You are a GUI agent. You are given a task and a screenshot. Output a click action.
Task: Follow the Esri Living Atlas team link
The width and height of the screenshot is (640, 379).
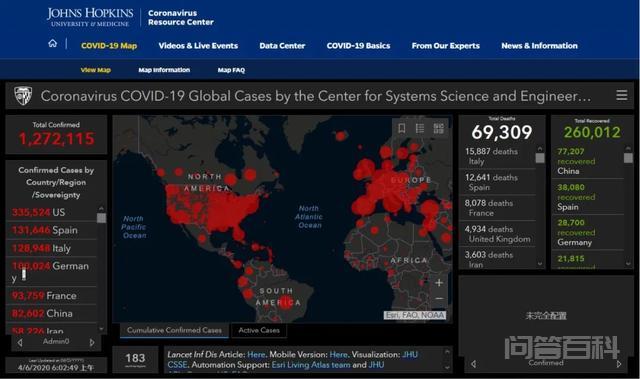(311, 365)
